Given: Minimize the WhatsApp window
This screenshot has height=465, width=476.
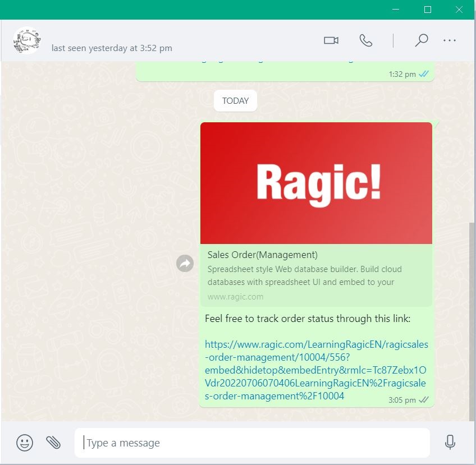Looking at the screenshot, I should click(x=396, y=10).
